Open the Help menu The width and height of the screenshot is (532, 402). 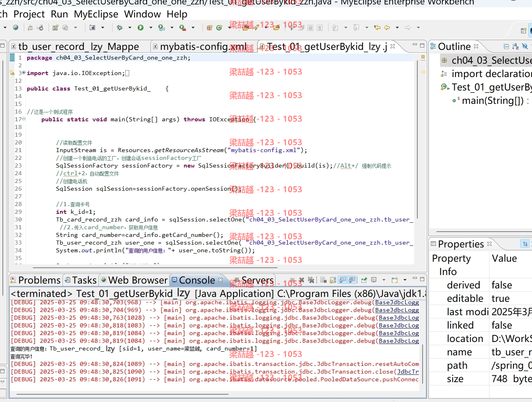177,14
